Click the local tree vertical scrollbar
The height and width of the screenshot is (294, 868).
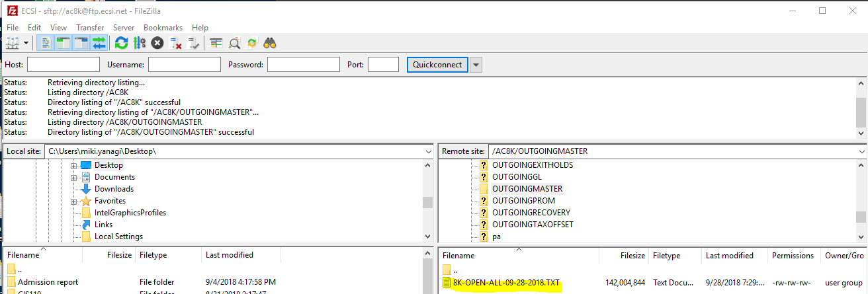point(428,201)
